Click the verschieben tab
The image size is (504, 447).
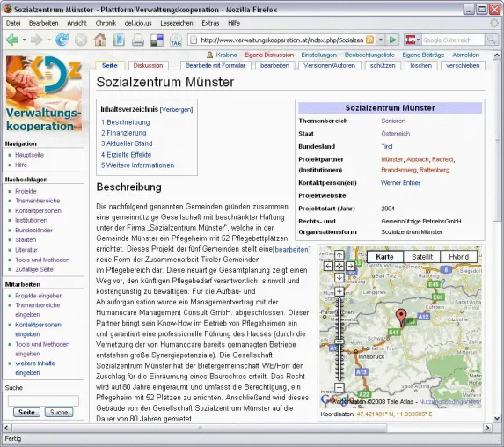click(463, 66)
